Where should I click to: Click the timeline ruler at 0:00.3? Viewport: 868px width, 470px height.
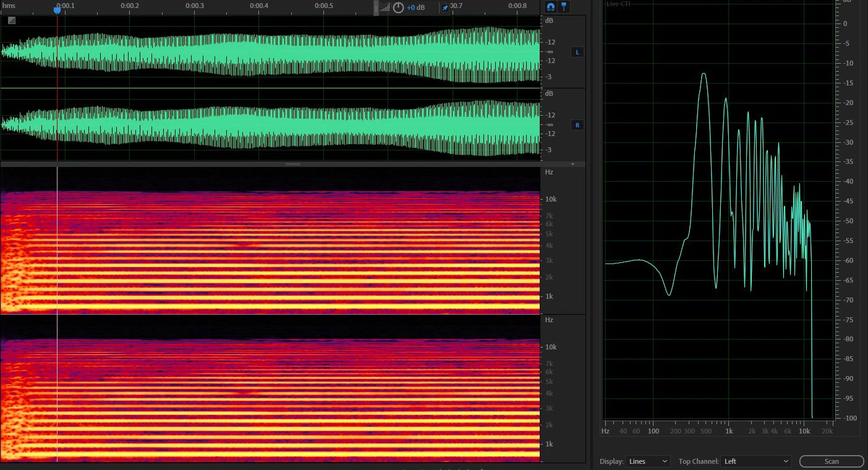coord(194,6)
